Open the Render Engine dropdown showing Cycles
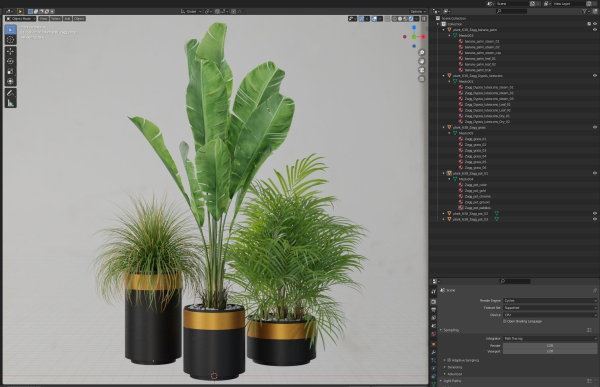 550,300
